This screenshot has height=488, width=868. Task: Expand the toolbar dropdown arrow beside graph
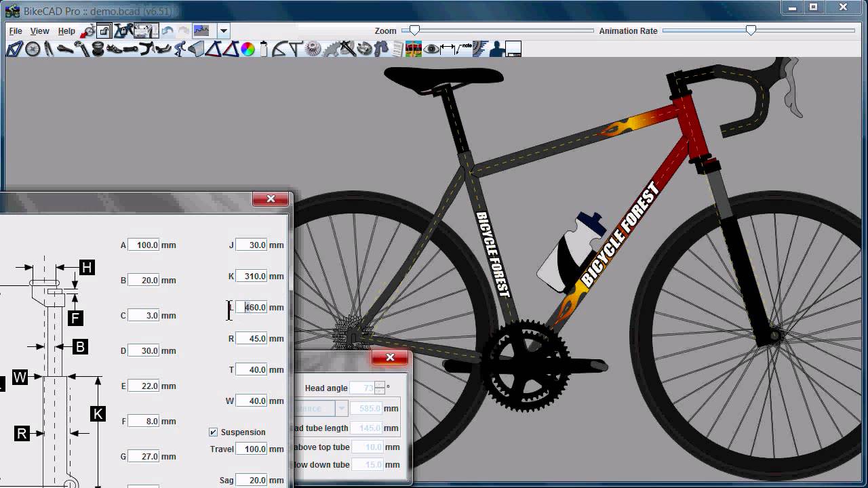tap(223, 31)
